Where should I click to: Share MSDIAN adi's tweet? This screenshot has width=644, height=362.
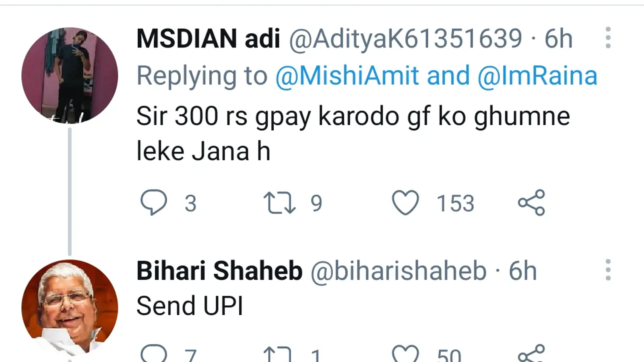point(531,202)
